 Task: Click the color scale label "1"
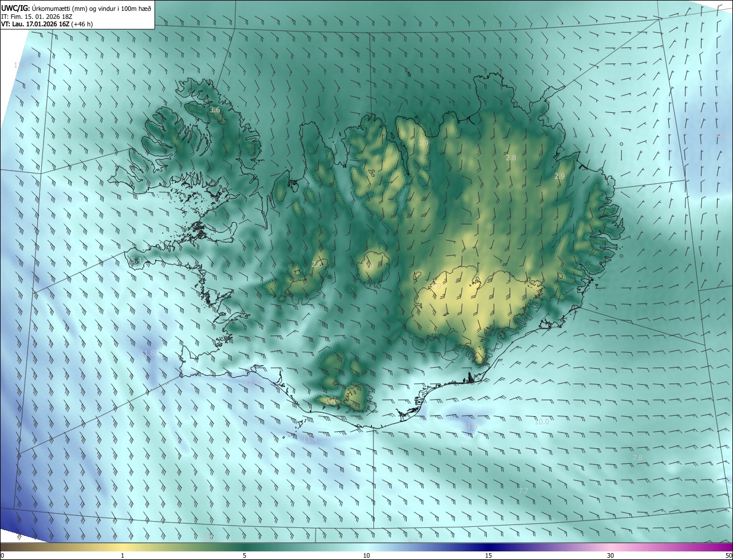click(x=123, y=555)
